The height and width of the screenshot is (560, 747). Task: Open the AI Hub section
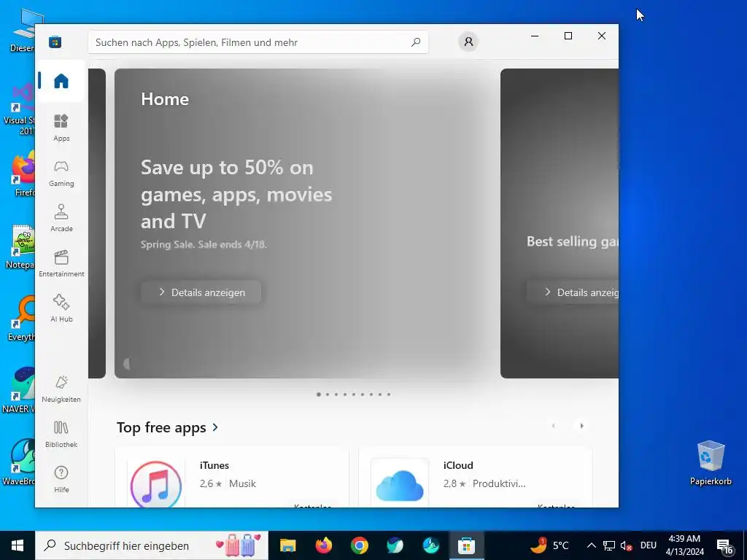(x=61, y=308)
